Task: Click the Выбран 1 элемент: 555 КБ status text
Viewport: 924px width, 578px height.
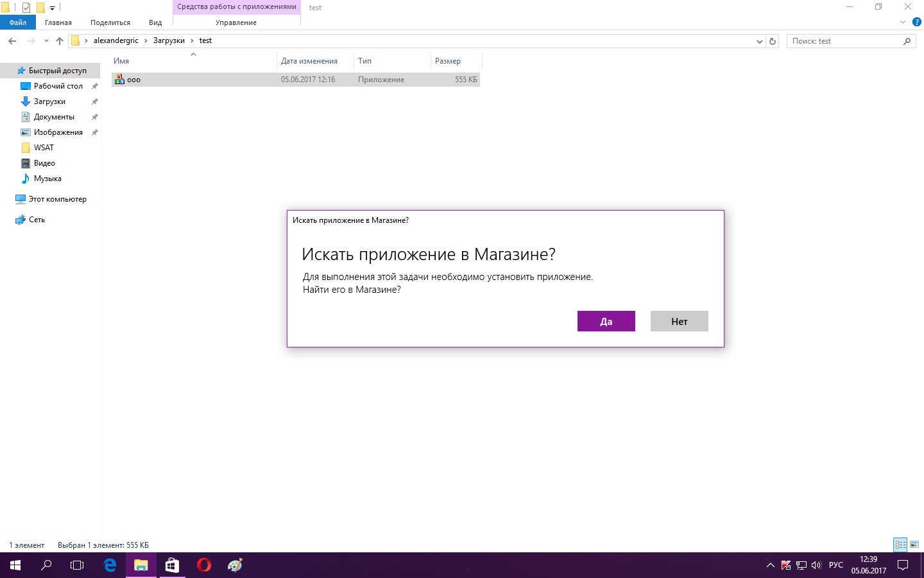Action: pyautogui.click(x=103, y=545)
